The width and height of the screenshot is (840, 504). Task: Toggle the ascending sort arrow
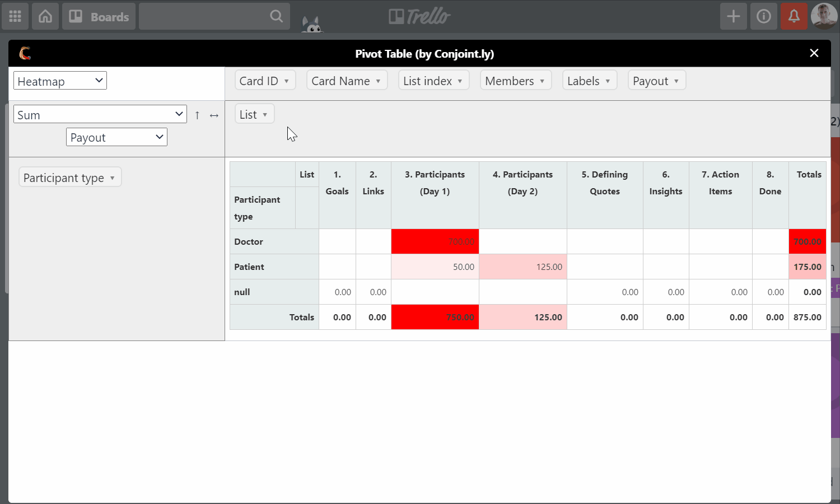click(x=197, y=115)
